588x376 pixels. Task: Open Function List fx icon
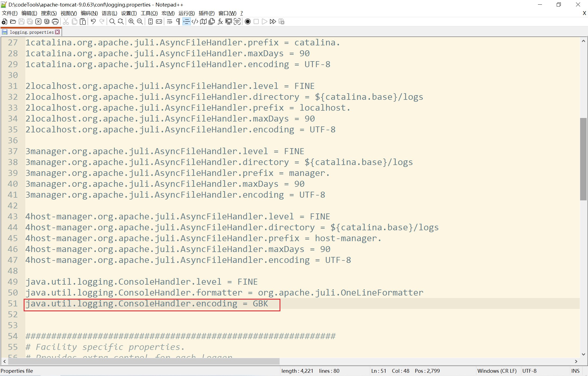pyautogui.click(x=220, y=22)
